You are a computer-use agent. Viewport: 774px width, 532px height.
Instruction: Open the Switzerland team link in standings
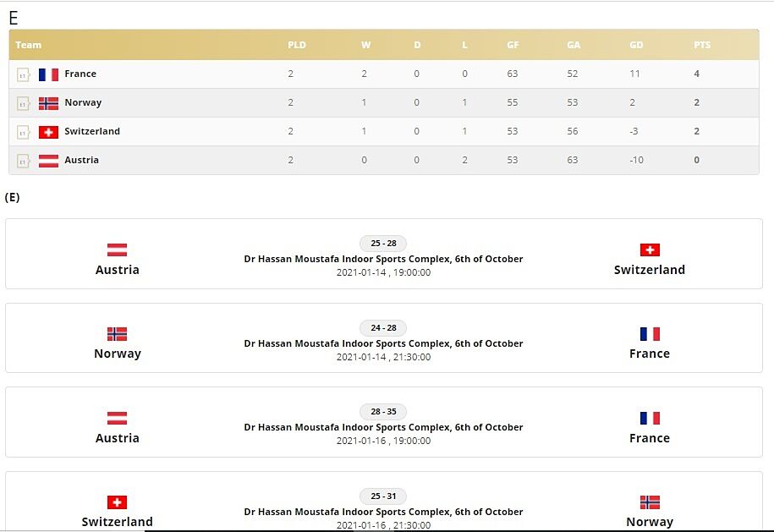click(x=92, y=132)
